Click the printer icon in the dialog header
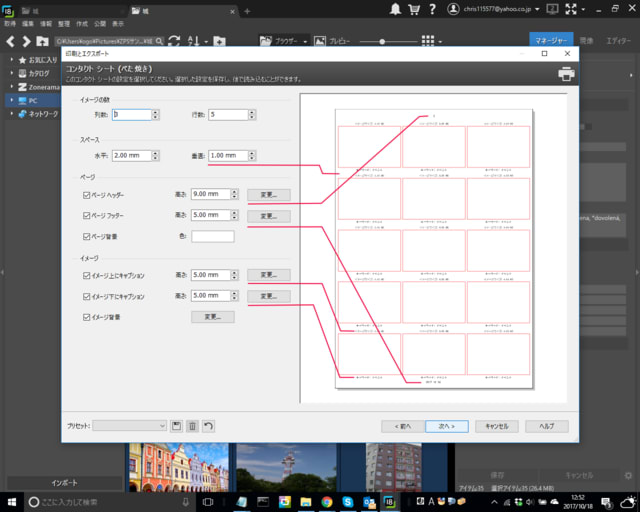Image resolution: width=640 pixels, height=512 pixels. (566, 74)
